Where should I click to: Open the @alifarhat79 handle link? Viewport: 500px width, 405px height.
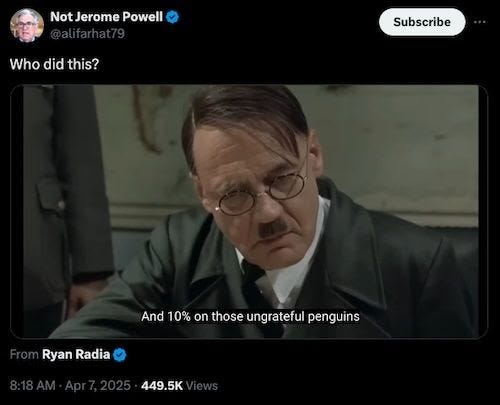click(87, 33)
